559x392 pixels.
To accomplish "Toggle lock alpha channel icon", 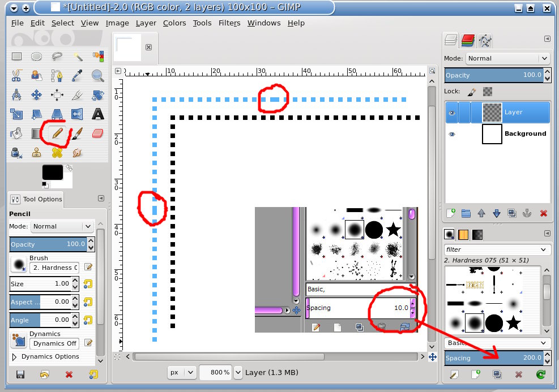I will [x=487, y=92].
